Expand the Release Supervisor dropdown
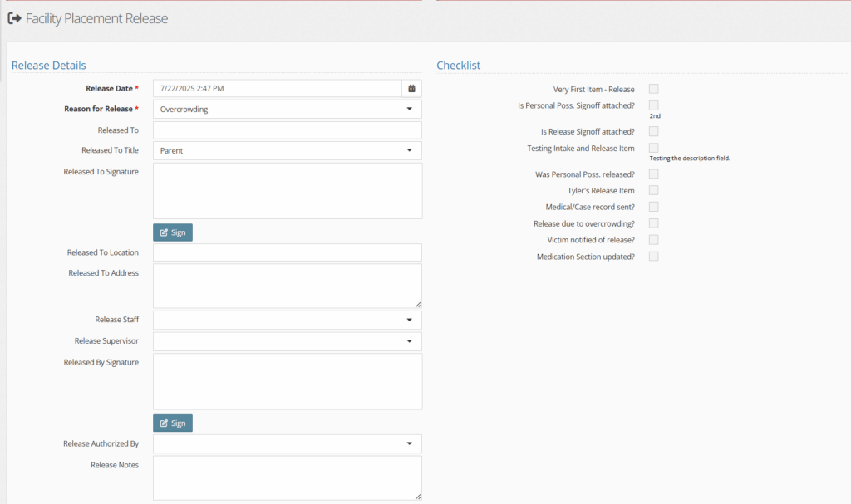 coord(287,341)
